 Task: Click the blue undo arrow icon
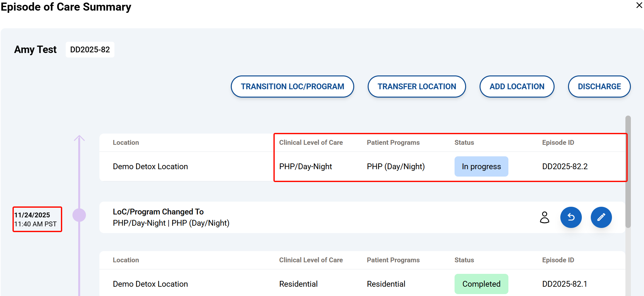571,217
